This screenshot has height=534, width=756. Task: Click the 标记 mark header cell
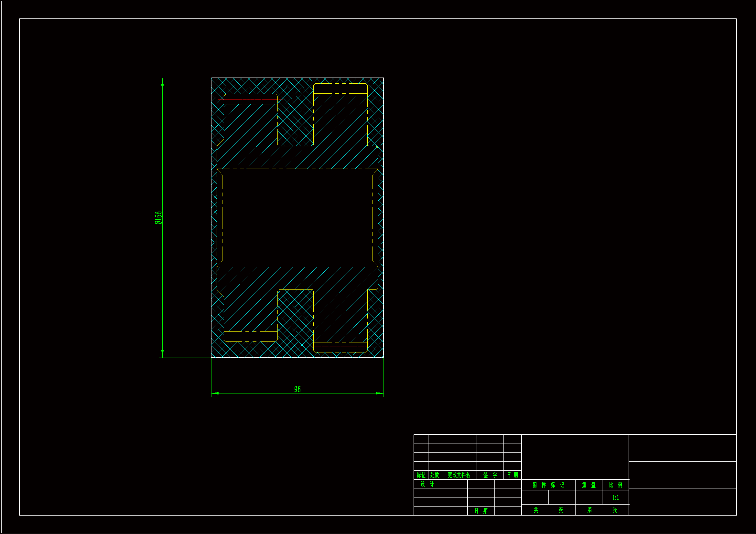[x=421, y=475]
